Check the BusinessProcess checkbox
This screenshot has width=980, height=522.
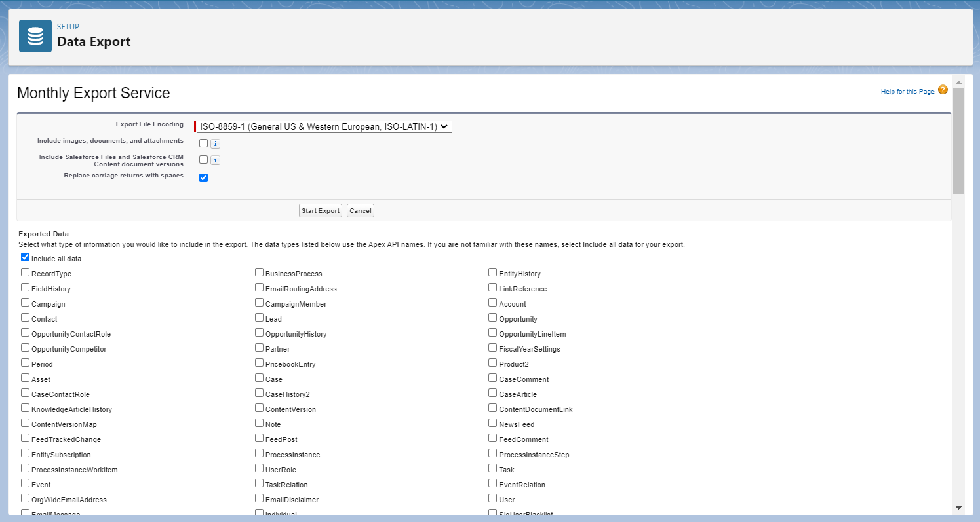pyautogui.click(x=259, y=272)
